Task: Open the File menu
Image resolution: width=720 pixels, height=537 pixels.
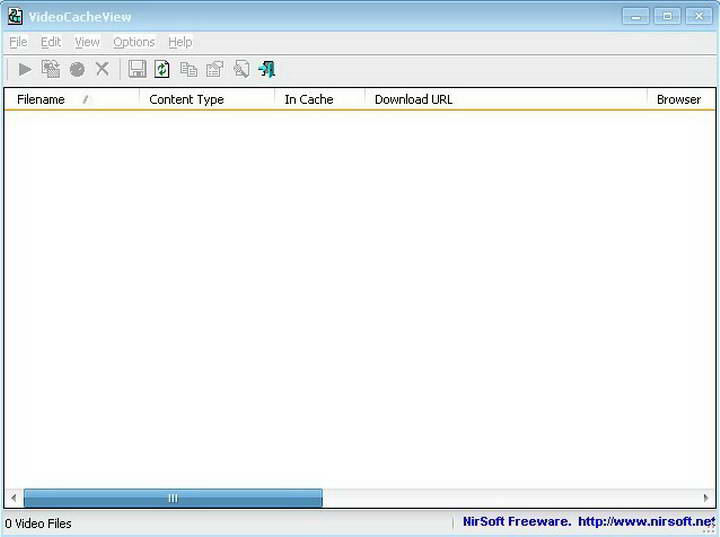Action: point(18,42)
